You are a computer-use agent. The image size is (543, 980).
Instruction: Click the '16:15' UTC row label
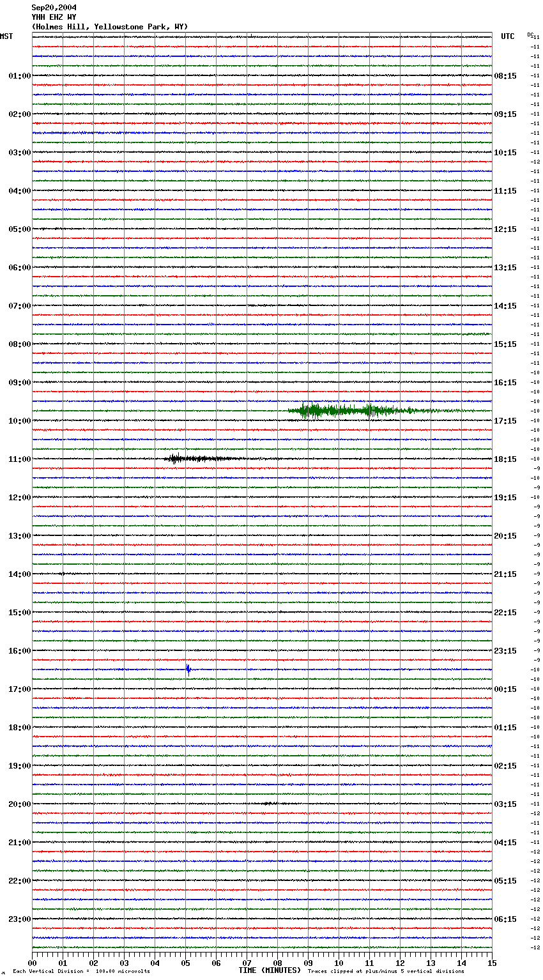click(505, 383)
